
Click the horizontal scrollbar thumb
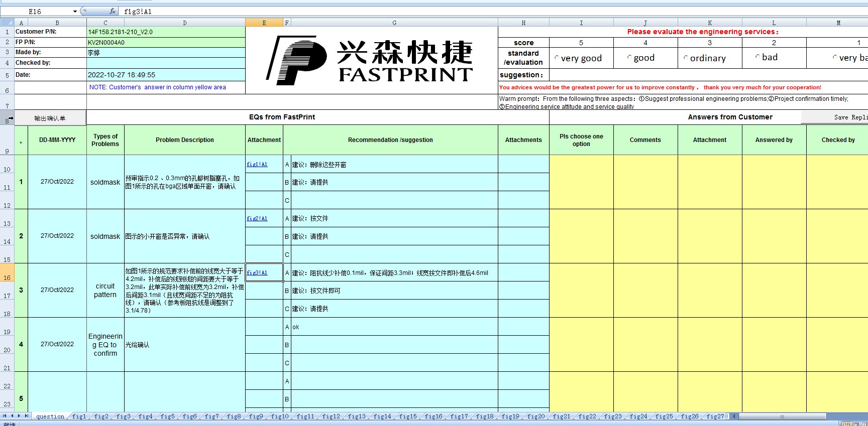[x=782, y=416]
